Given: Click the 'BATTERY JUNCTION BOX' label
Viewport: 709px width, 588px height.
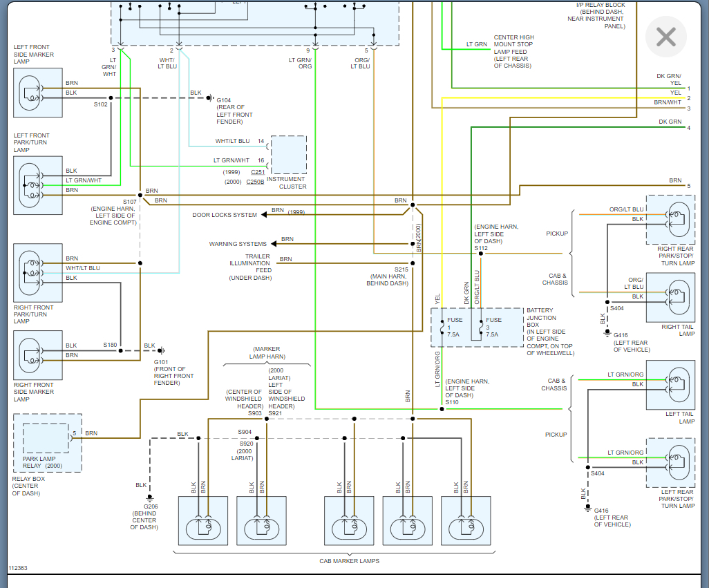Looking at the screenshot, I should pos(541,317).
